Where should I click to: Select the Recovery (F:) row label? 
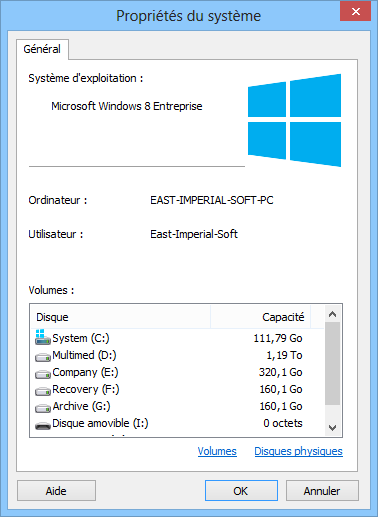(x=86, y=389)
